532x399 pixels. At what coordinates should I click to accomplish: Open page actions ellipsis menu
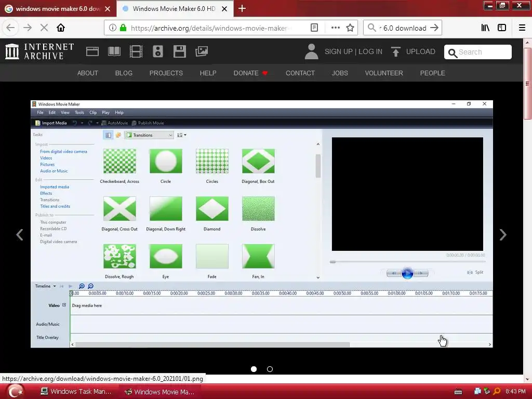tap(335, 28)
